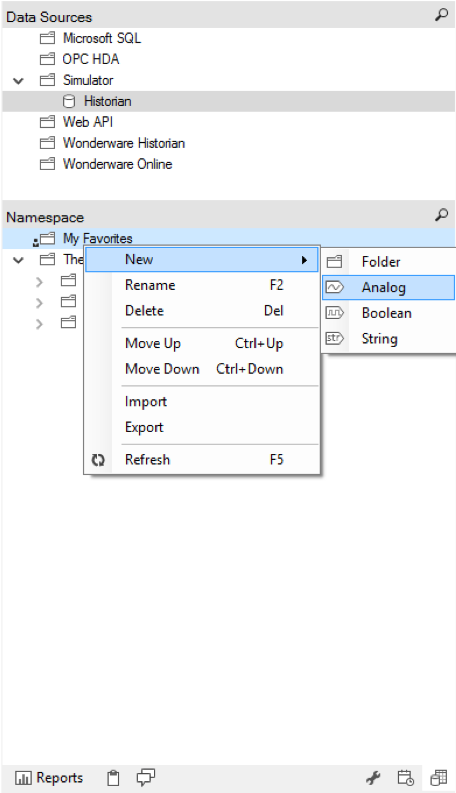Collapse the second Namespace root folder
The height and width of the screenshot is (793, 456).
click(18, 260)
